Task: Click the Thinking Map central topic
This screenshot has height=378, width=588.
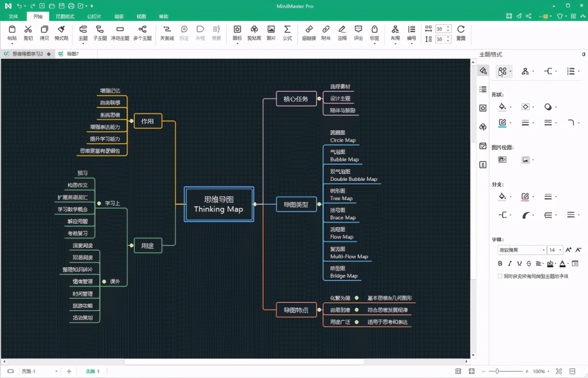Action: tap(219, 204)
